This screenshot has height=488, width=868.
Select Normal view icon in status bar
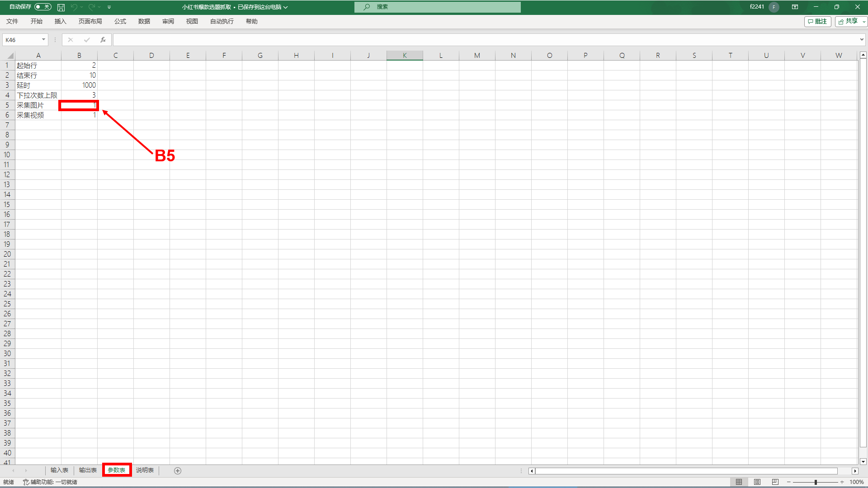[739, 482]
